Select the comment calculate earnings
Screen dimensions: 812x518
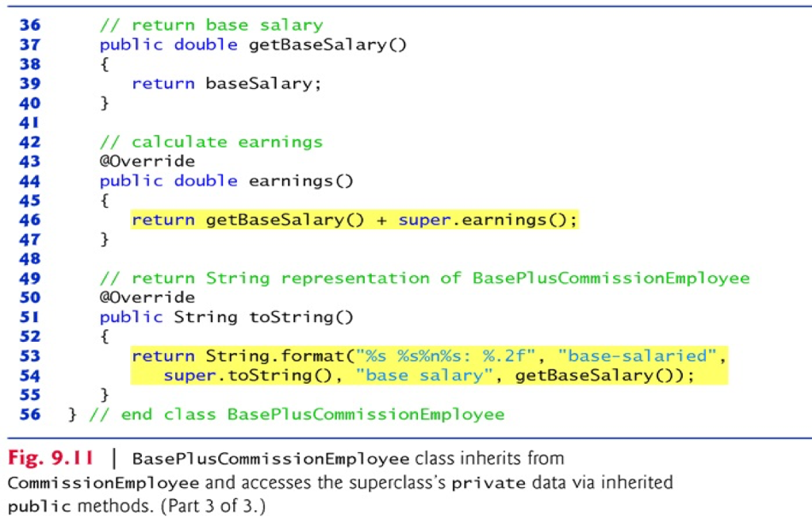click(210, 141)
